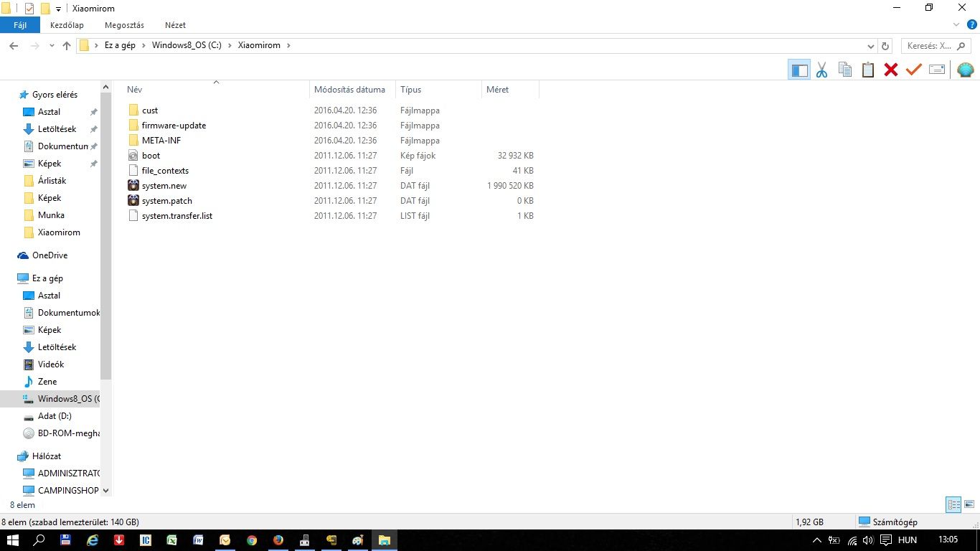
Task: Expand the chevron after 'Xiaomirom' in path
Action: [288, 45]
